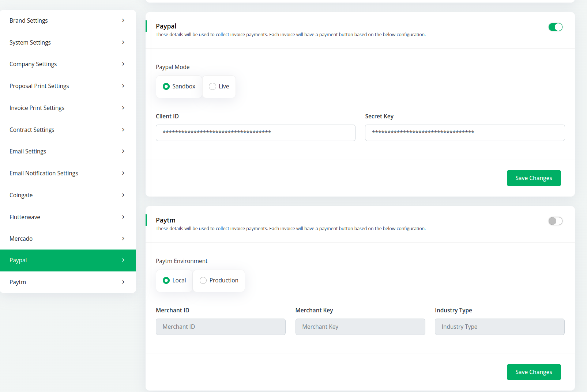The image size is (587, 392).
Task: Click the Industry Type field
Action: pos(500,327)
